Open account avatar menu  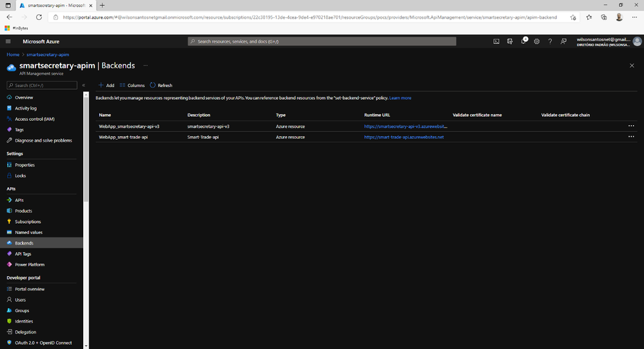[637, 41]
